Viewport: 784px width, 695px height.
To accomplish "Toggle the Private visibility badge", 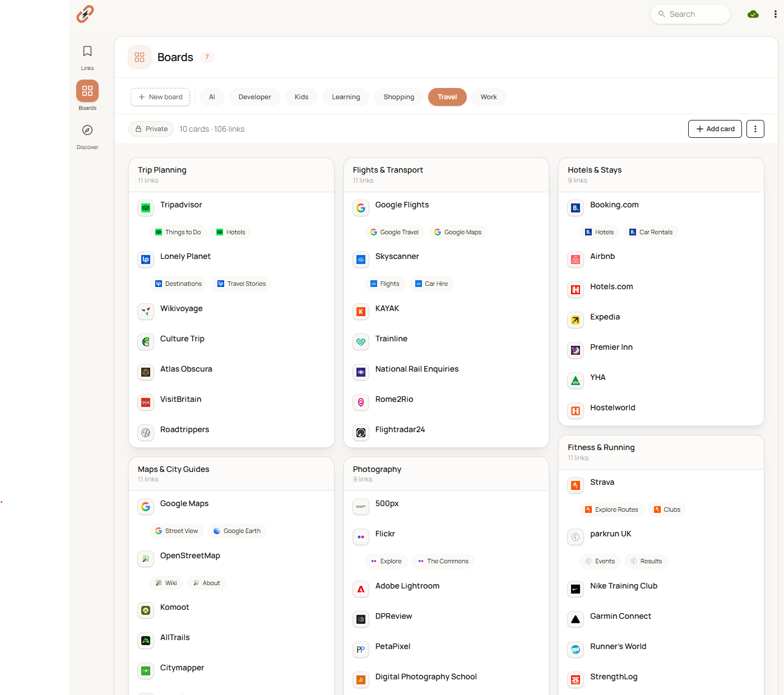I will [x=151, y=129].
